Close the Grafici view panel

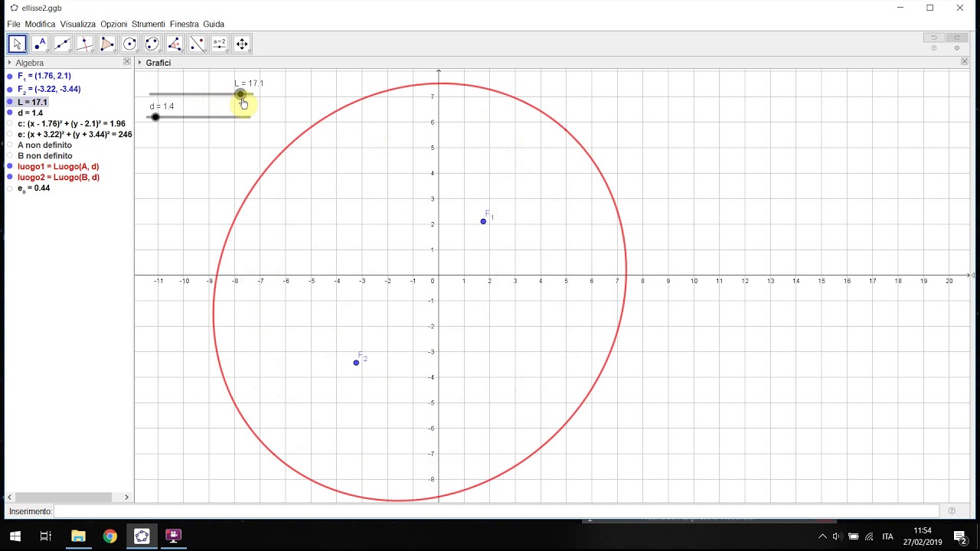tap(964, 62)
